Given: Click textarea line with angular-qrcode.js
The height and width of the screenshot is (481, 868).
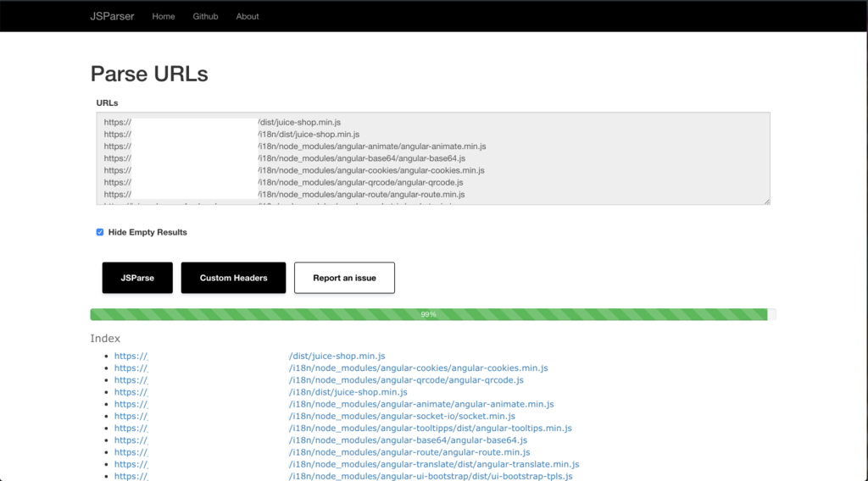Looking at the screenshot, I should pos(283,182).
